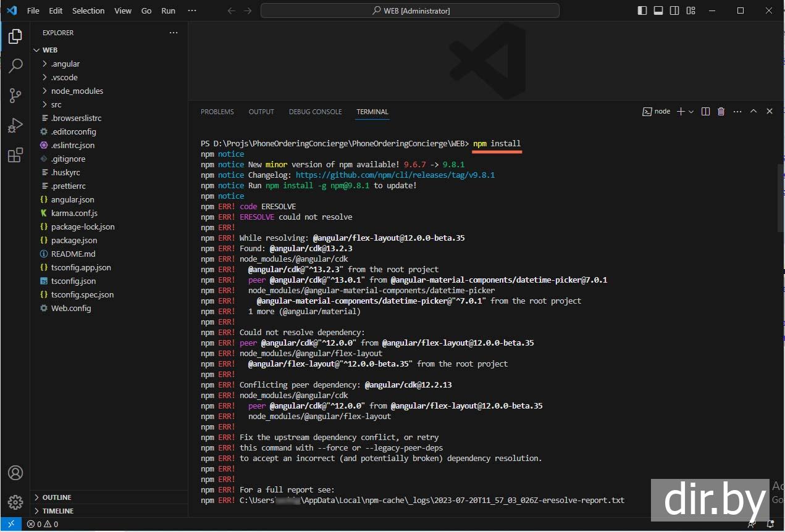Expand the node_modules folder
The height and width of the screenshot is (532, 785).
[x=77, y=91]
